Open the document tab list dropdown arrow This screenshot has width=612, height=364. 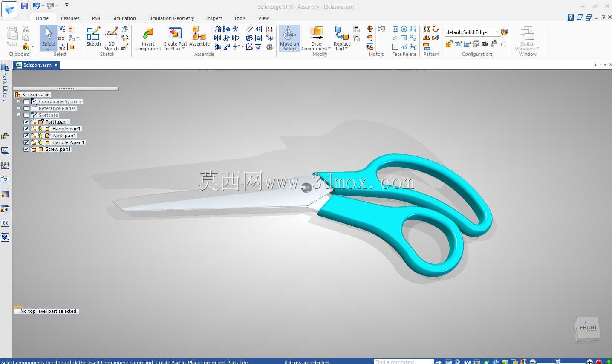(x=605, y=65)
